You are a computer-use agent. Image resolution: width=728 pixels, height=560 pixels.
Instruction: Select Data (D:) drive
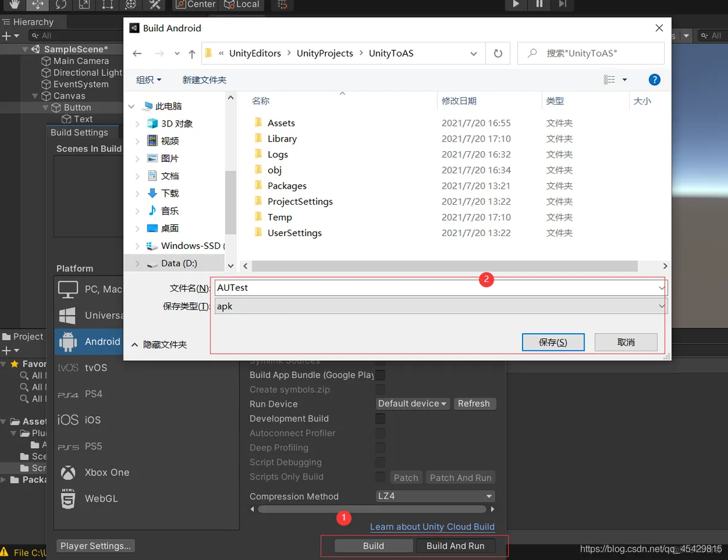[x=179, y=263]
